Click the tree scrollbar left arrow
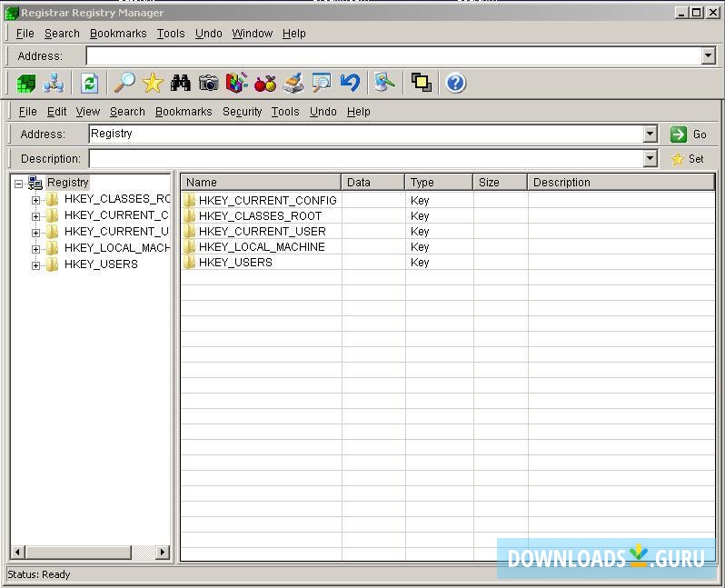The image size is (725, 588). [18, 552]
